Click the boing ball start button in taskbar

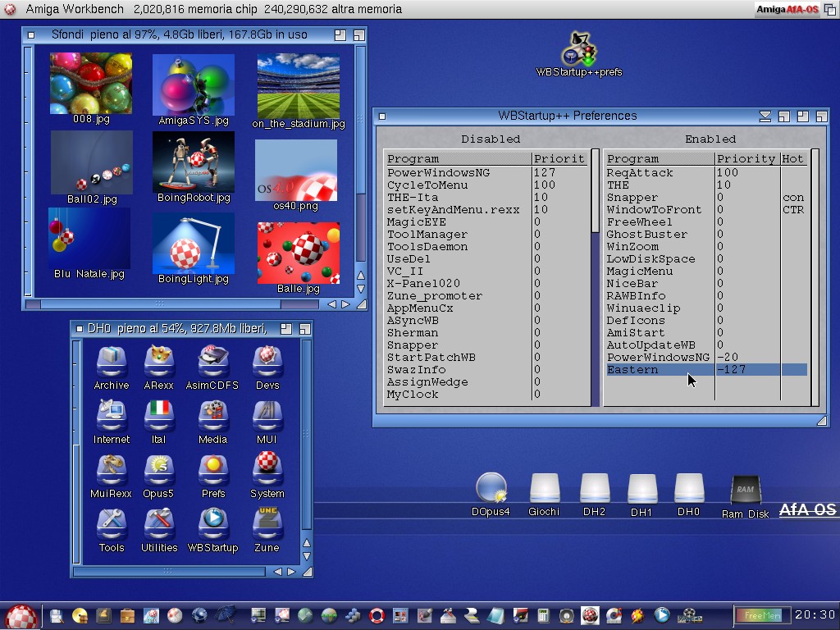tap(21, 616)
